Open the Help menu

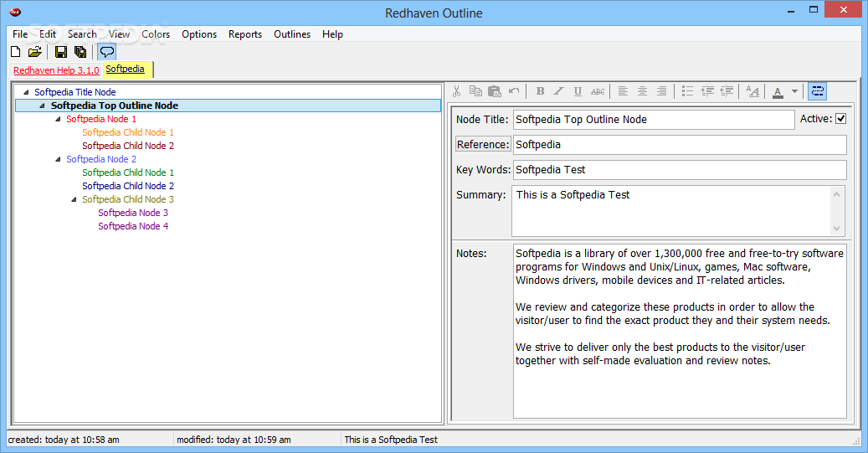point(332,34)
